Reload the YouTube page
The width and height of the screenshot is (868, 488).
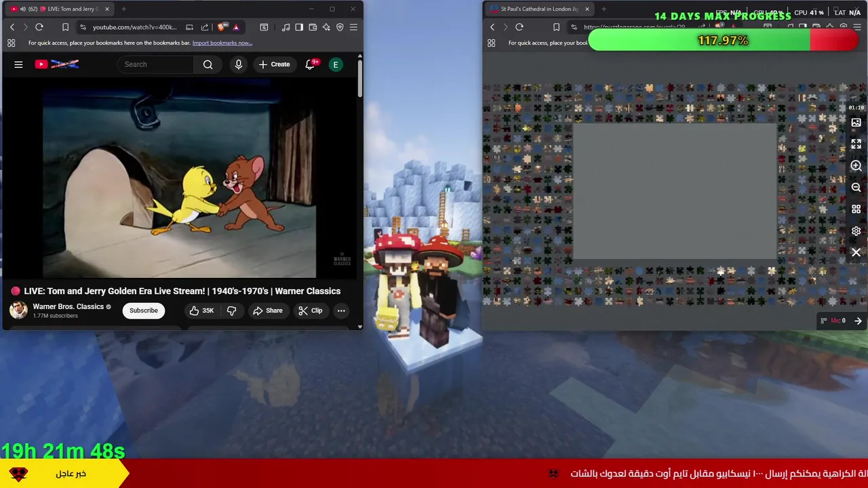tap(39, 27)
